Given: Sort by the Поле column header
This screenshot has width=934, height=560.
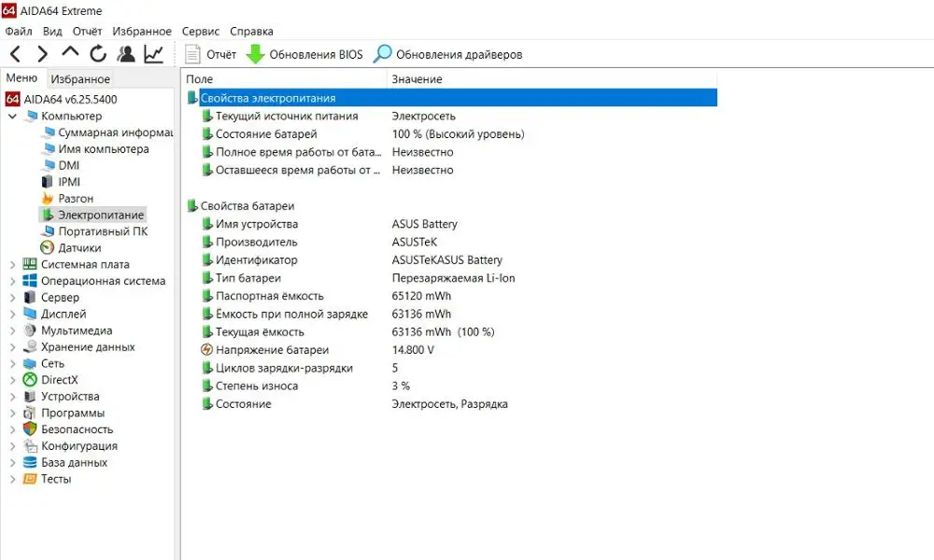Looking at the screenshot, I should (285, 79).
